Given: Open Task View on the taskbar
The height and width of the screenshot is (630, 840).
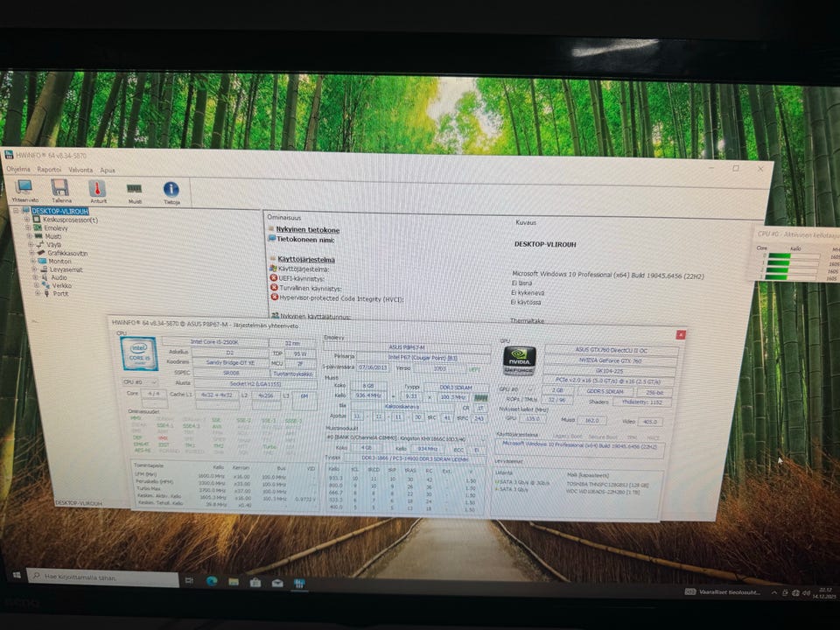Looking at the screenshot, I should (x=189, y=580).
